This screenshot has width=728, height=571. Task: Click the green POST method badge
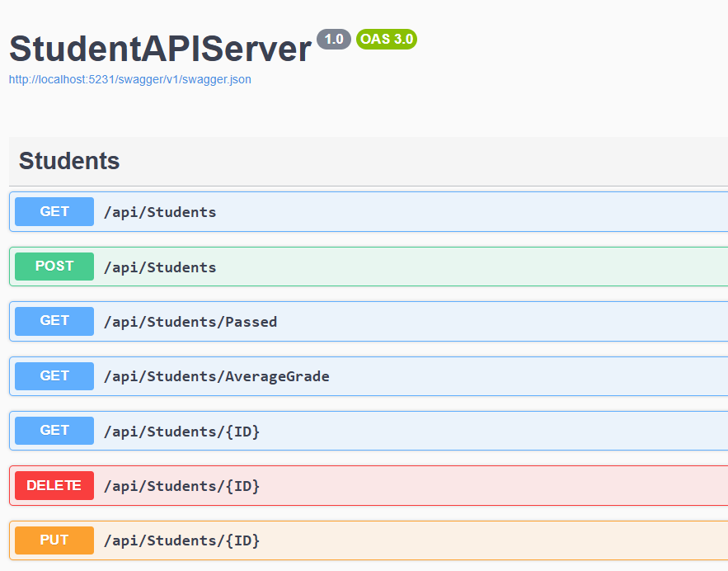54,267
